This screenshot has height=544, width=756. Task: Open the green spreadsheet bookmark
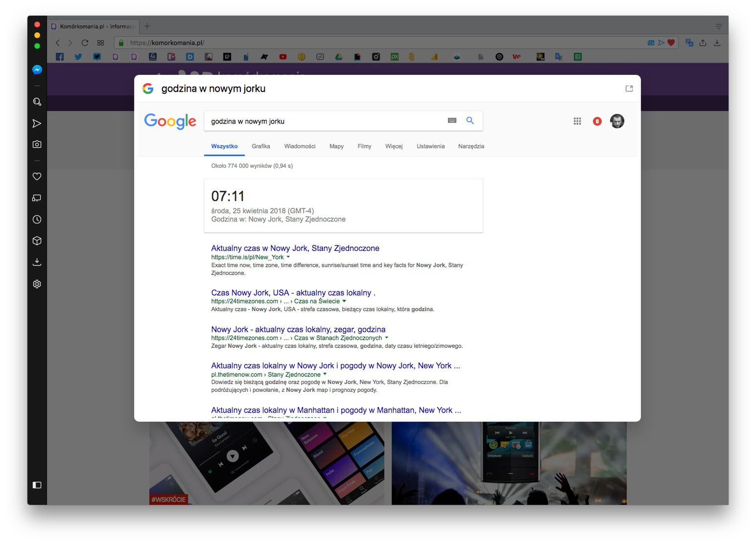(x=578, y=57)
